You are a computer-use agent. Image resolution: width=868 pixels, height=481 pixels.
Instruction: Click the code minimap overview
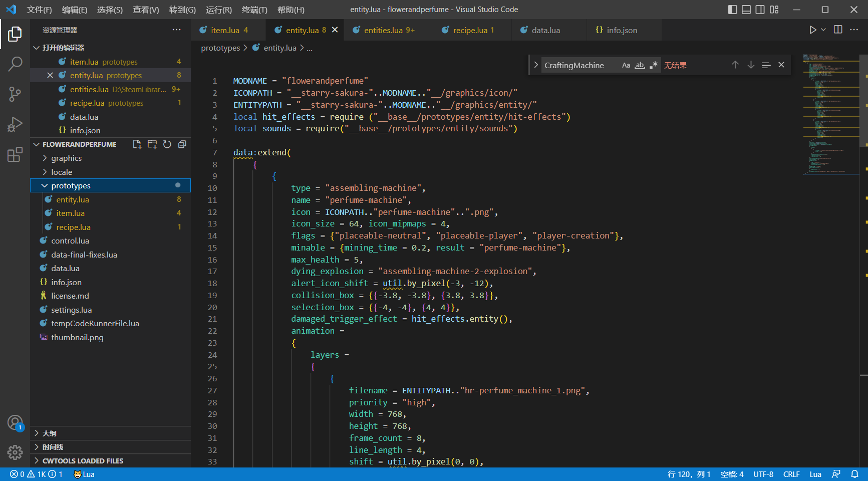[831, 114]
